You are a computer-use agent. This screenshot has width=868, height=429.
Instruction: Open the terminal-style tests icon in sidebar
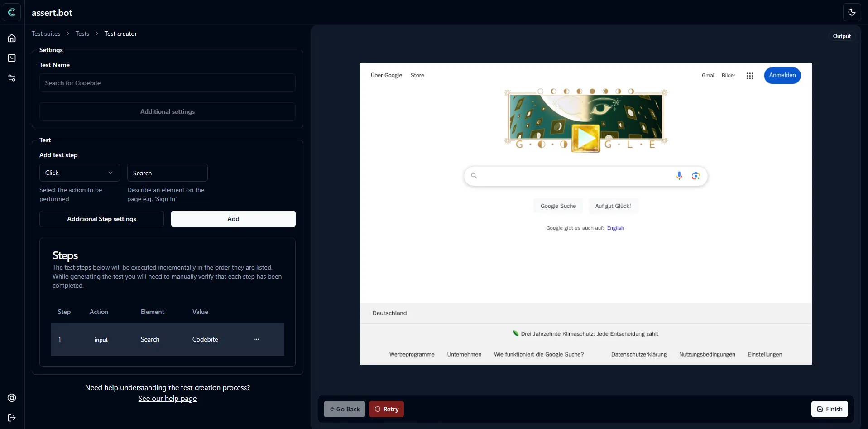coord(12,58)
